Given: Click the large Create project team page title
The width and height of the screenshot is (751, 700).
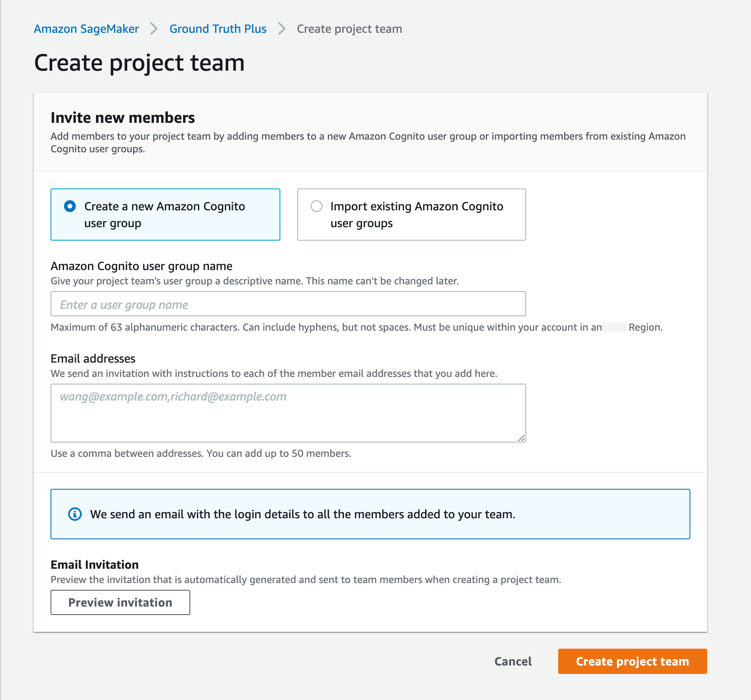Looking at the screenshot, I should 139,63.
